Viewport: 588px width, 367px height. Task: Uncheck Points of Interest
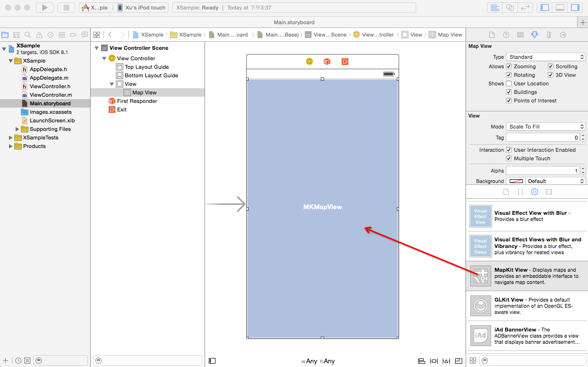[509, 101]
